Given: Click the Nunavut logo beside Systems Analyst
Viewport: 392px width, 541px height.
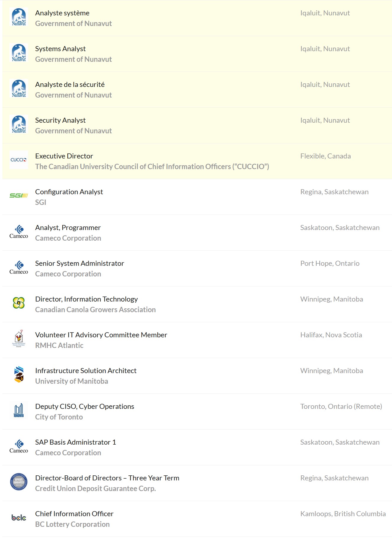Looking at the screenshot, I should (x=19, y=53).
